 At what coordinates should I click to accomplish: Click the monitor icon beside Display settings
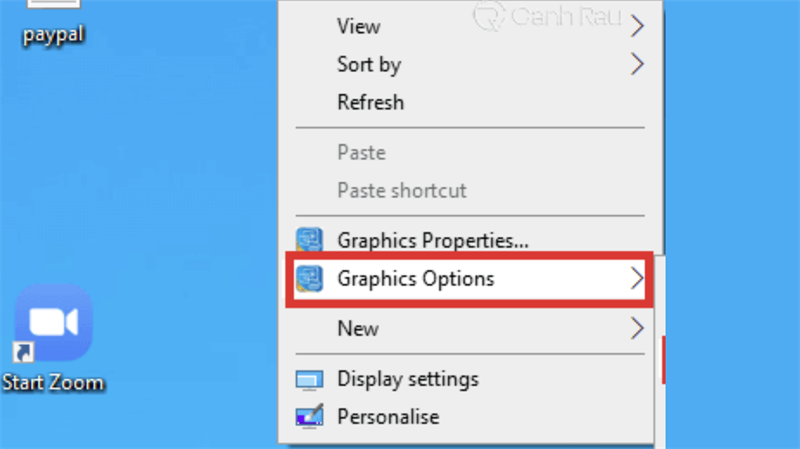click(310, 380)
